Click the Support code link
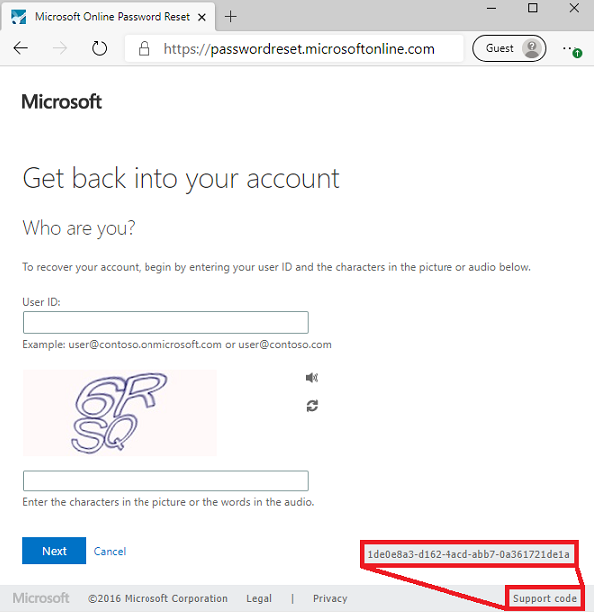 [544, 598]
